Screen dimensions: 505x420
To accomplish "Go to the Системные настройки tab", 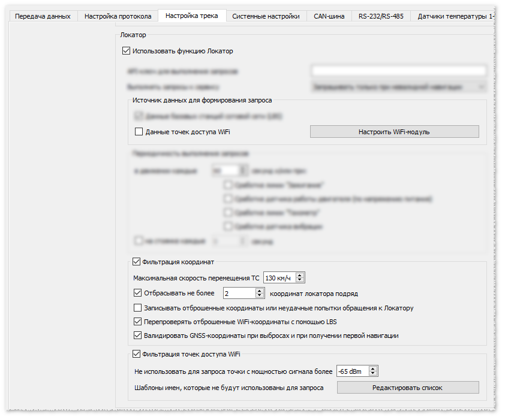I will 266,16.
